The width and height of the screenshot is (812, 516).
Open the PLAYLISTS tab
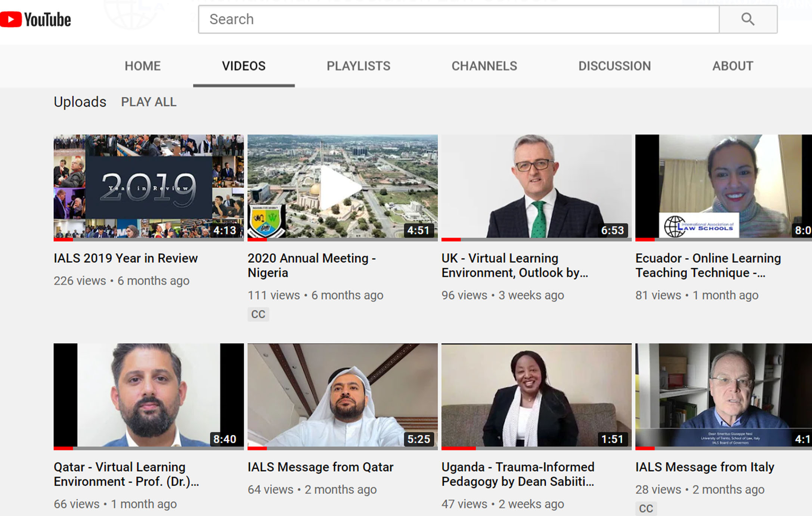pos(359,66)
